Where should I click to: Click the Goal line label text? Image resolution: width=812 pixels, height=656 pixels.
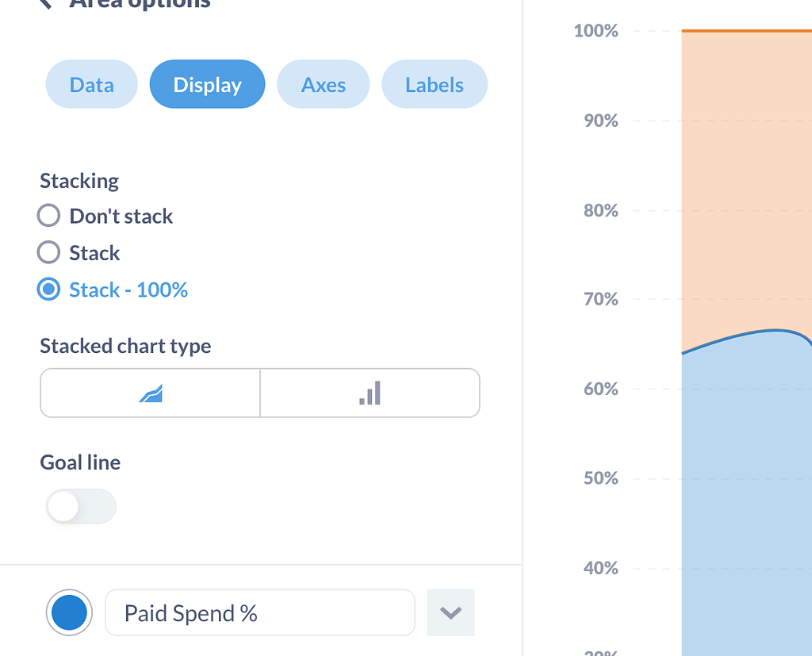(x=79, y=462)
